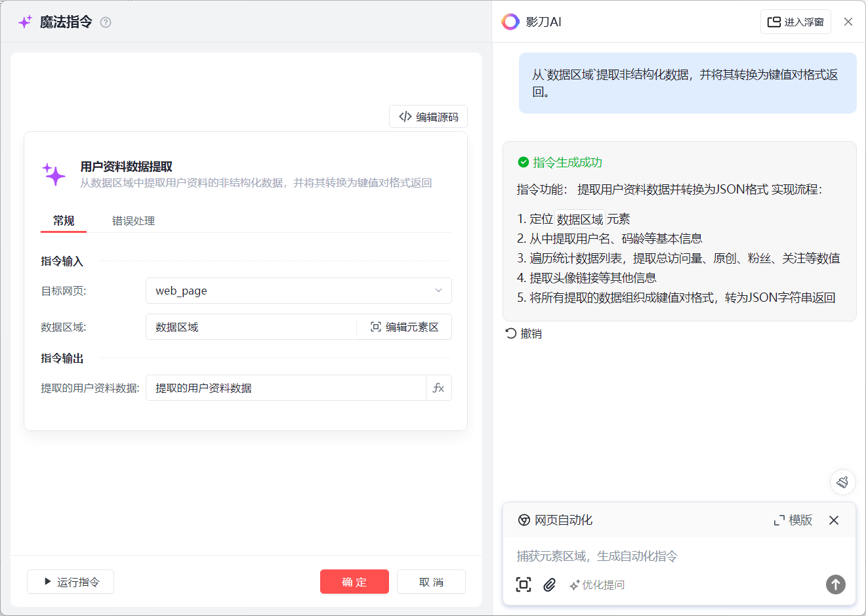Click 撤销 to undo generation
Screen dimensions: 866x616
[x=524, y=333]
